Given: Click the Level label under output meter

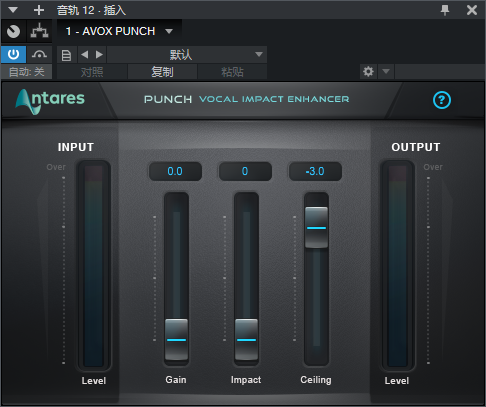Looking at the screenshot, I should pos(397,381).
